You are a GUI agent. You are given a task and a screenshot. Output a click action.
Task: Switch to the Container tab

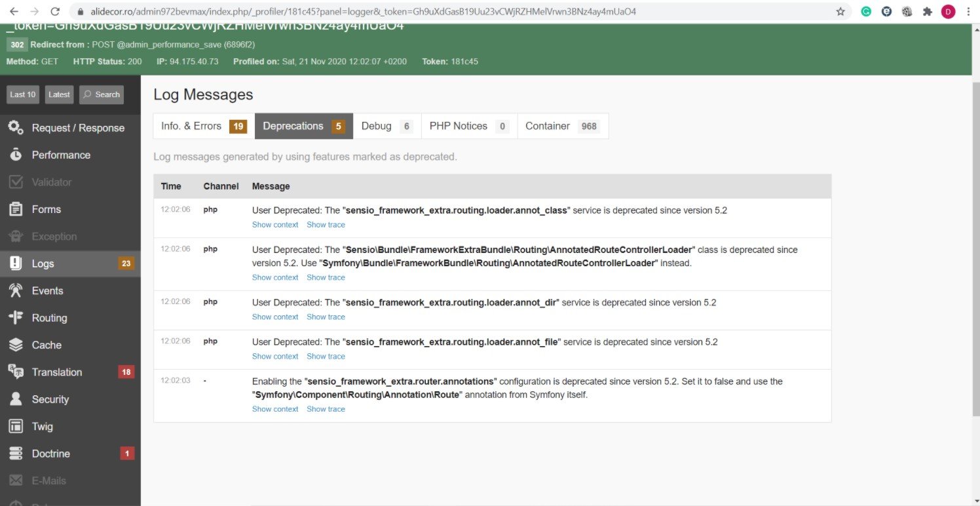click(x=563, y=126)
